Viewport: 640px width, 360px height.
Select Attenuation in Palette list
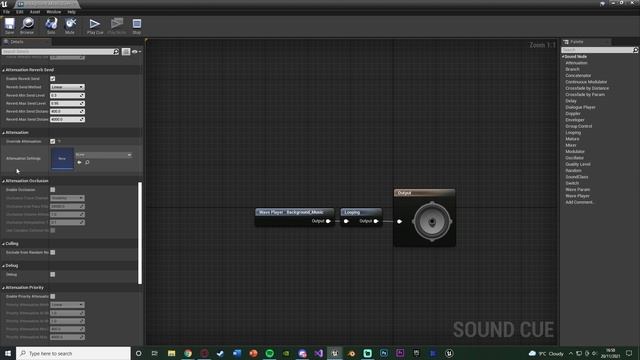coord(576,63)
